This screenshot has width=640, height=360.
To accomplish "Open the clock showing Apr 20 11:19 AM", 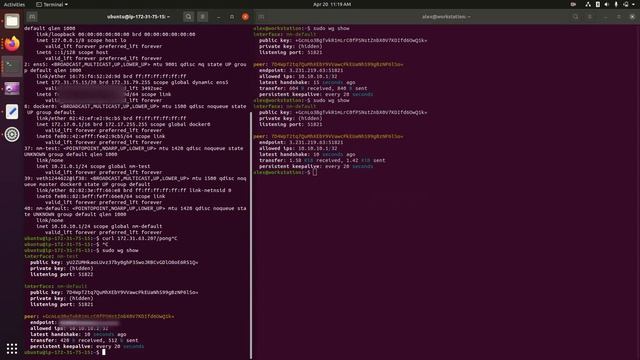I will click(x=332, y=4).
